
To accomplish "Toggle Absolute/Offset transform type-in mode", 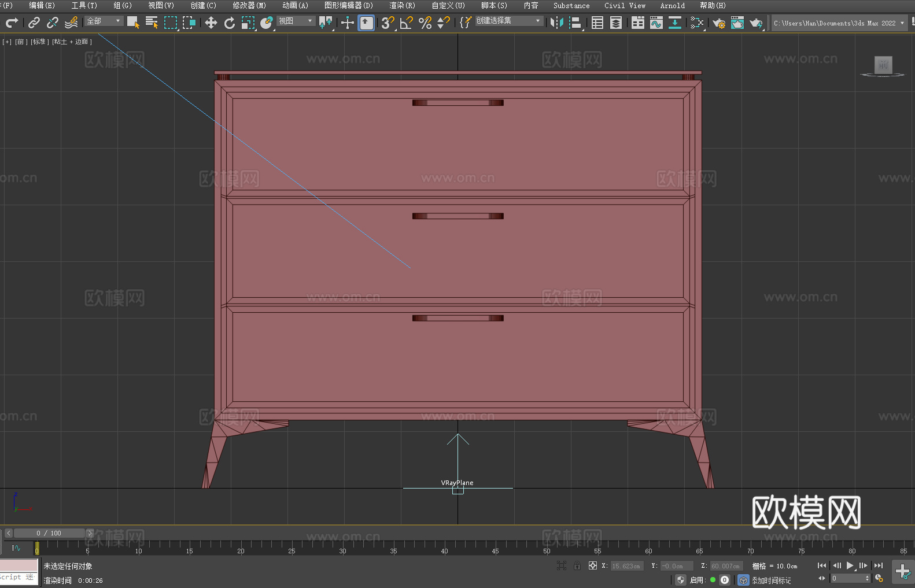I will (593, 565).
